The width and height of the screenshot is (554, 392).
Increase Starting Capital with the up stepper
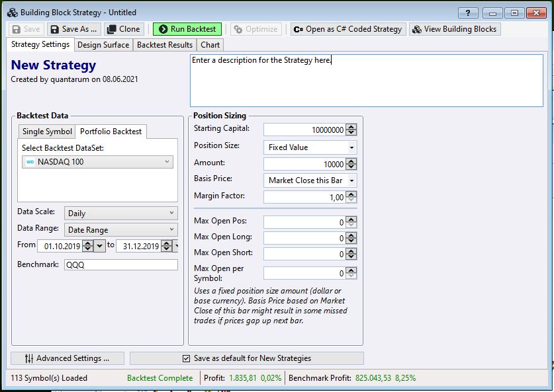351,127
